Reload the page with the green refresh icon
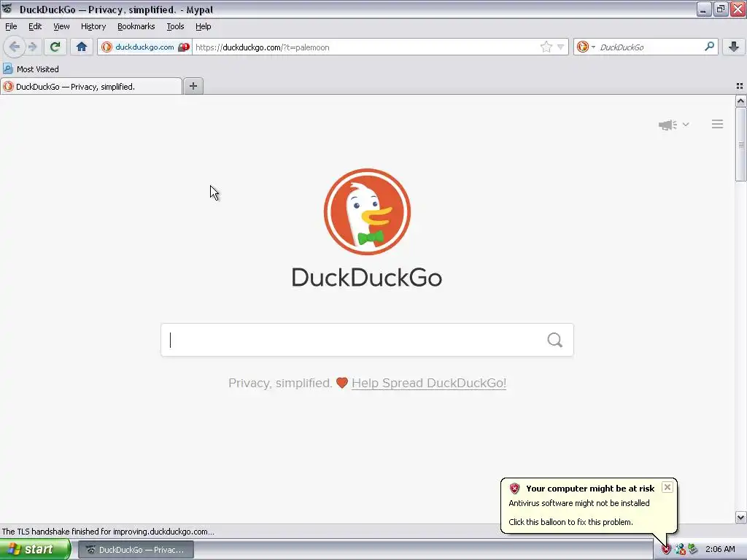Viewport: 747px width, 560px height. click(55, 47)
